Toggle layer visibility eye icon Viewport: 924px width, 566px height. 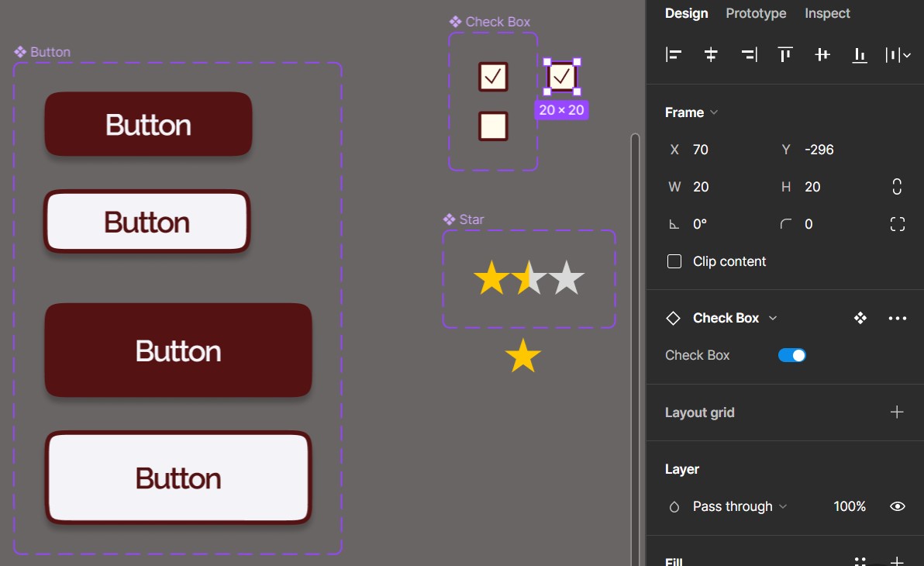(897, 506)
